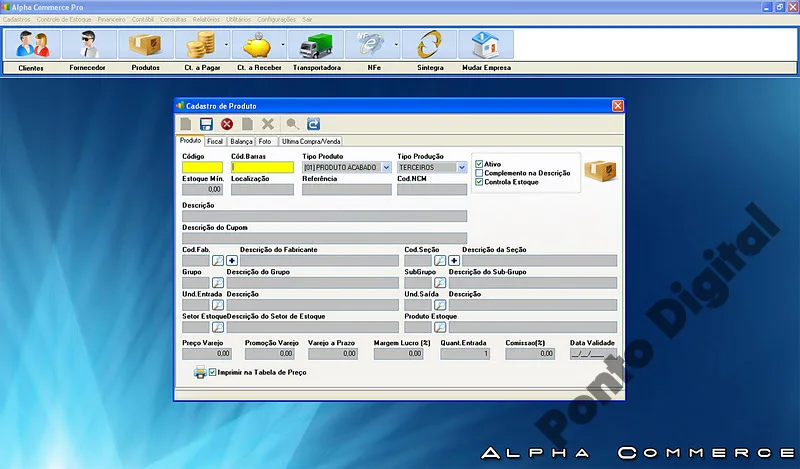The height and width of the screenshot is (469, 800).
Task: Search Produto Estoque with its magnifier icon
Action: (440, 327)
